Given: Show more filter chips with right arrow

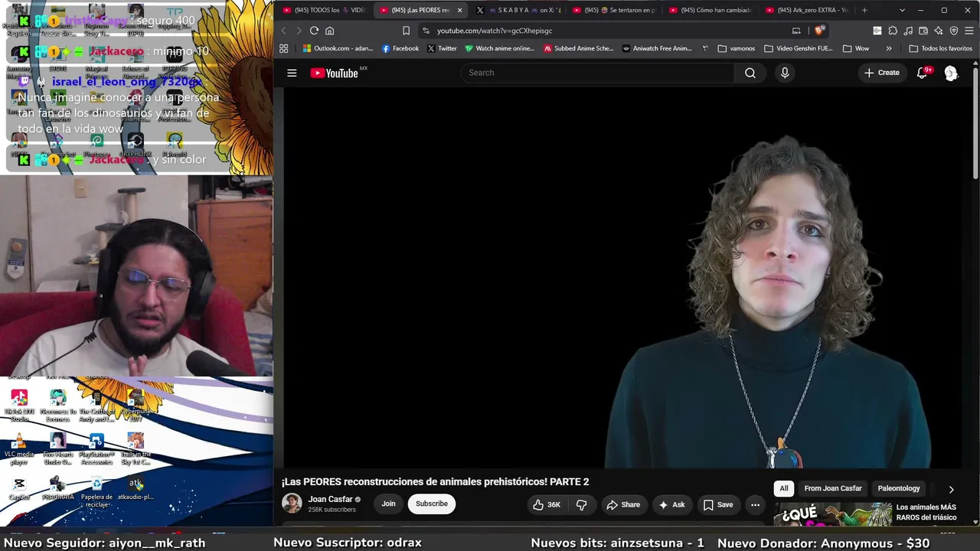Looking at the screenshot, I should (x=951, y=489).
